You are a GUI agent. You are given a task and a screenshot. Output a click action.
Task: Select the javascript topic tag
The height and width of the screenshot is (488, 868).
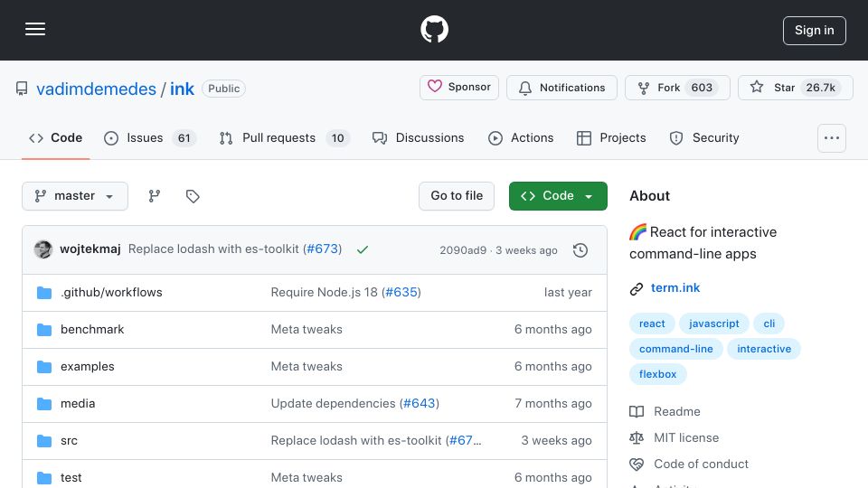coord(714,324)
